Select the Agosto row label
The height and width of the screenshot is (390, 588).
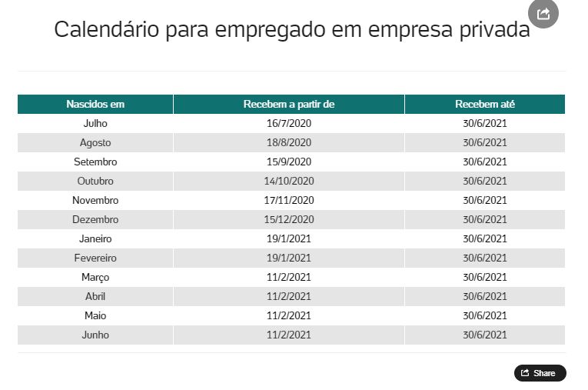(95, 142)
